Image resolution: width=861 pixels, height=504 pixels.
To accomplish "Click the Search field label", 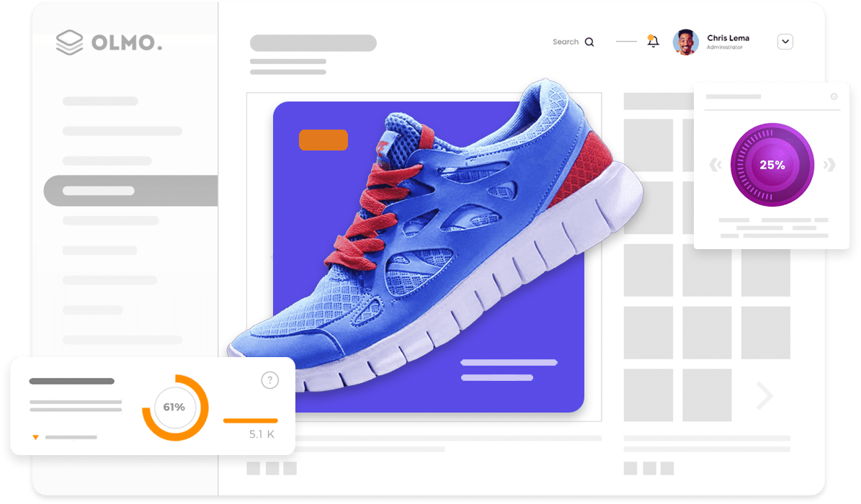I will tap(566, 42).
